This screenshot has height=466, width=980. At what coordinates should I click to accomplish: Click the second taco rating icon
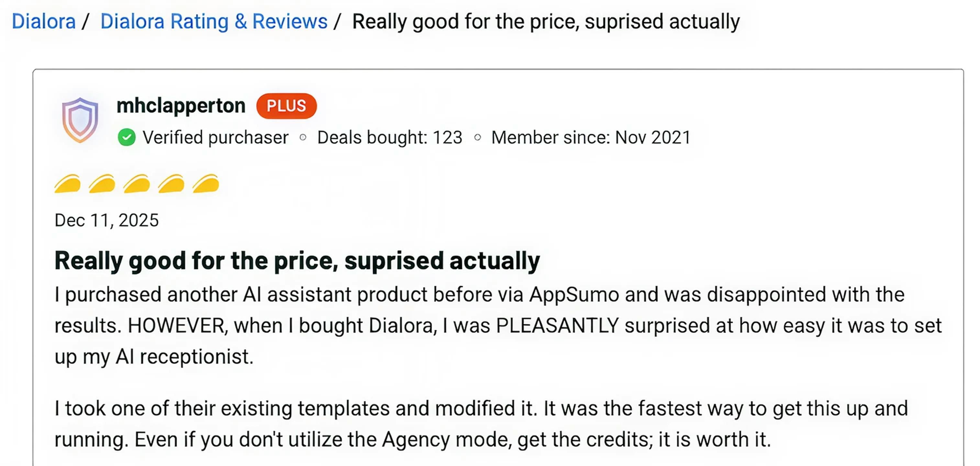point(102,184)
